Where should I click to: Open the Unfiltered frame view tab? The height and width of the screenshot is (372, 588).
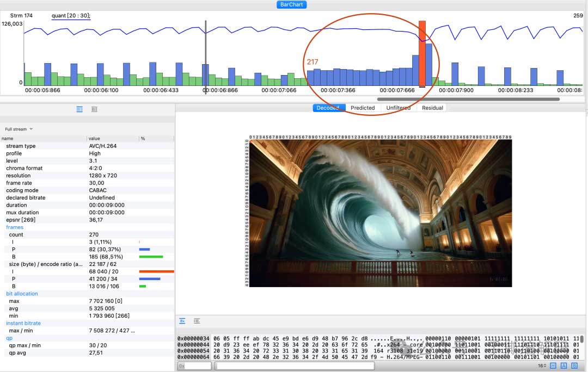click(x=398, y=108)
